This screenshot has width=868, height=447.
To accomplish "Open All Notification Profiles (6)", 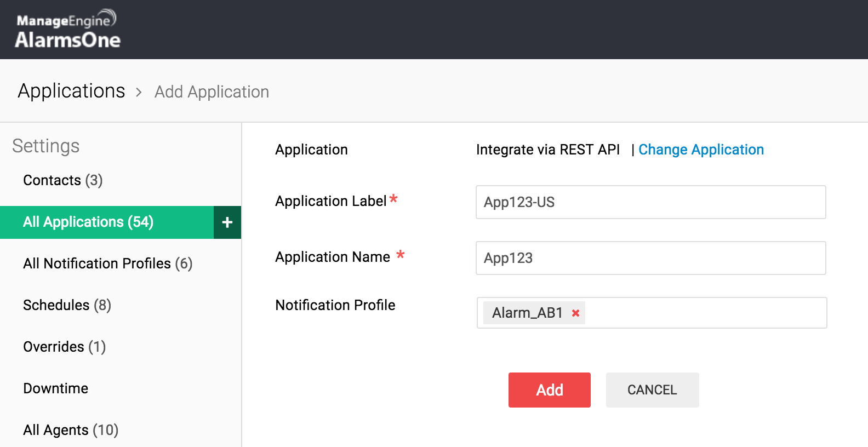I will [x=107, y=263].
